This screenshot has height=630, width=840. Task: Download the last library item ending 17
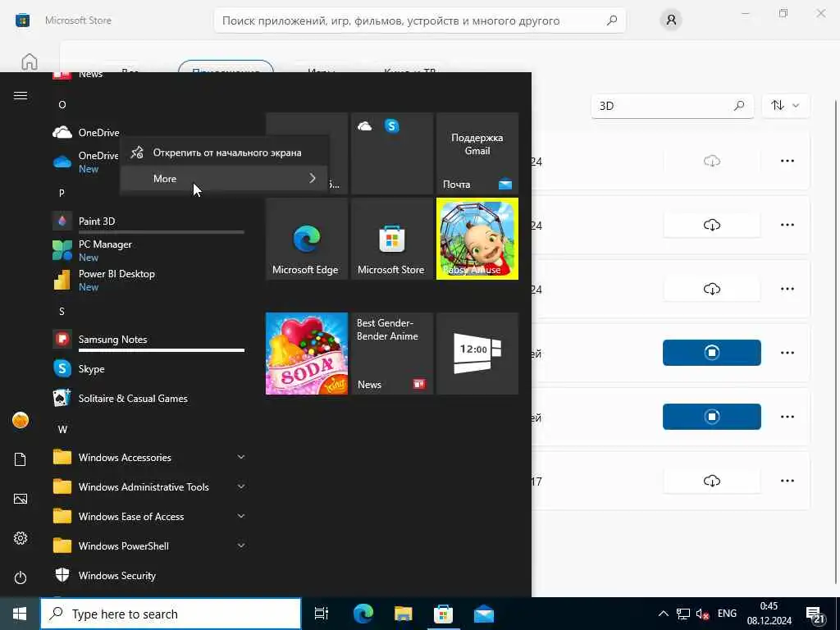[x=711, y=481]
